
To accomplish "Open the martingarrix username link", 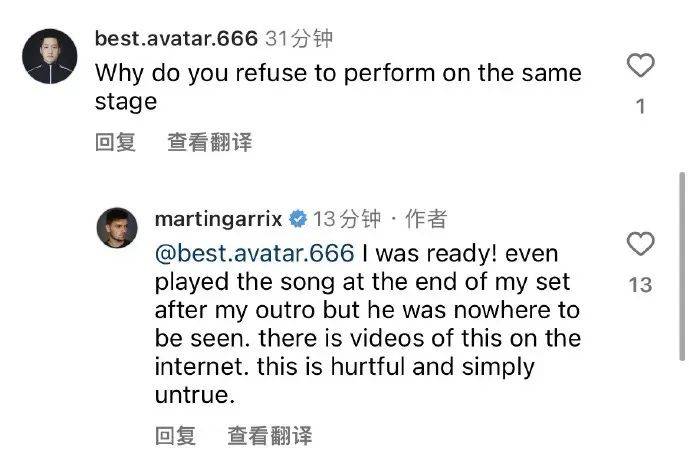I will pos(219,219).
